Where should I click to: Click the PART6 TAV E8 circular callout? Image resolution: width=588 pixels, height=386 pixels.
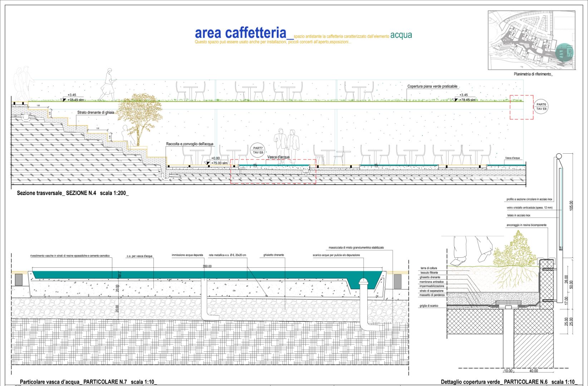click(541, 107)
